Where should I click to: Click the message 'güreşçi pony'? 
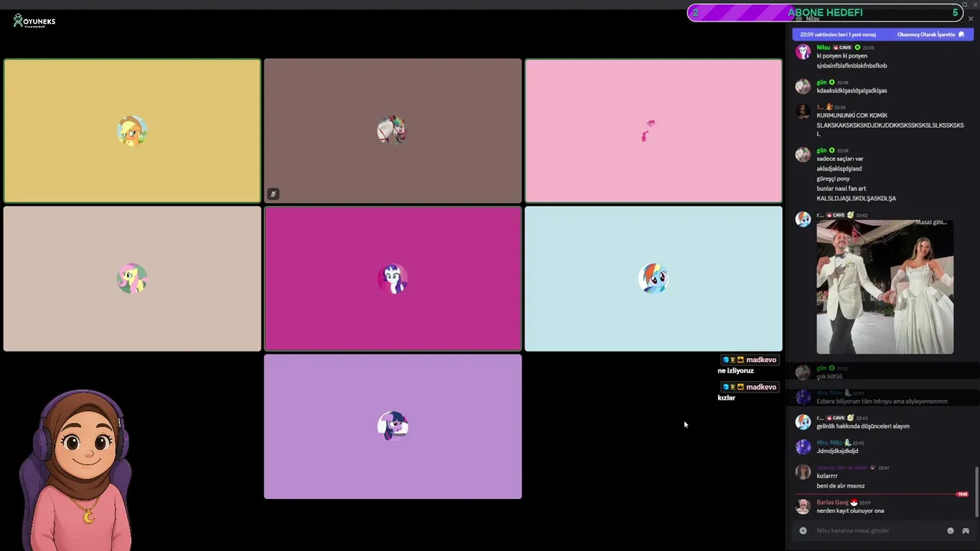point(833,179)
